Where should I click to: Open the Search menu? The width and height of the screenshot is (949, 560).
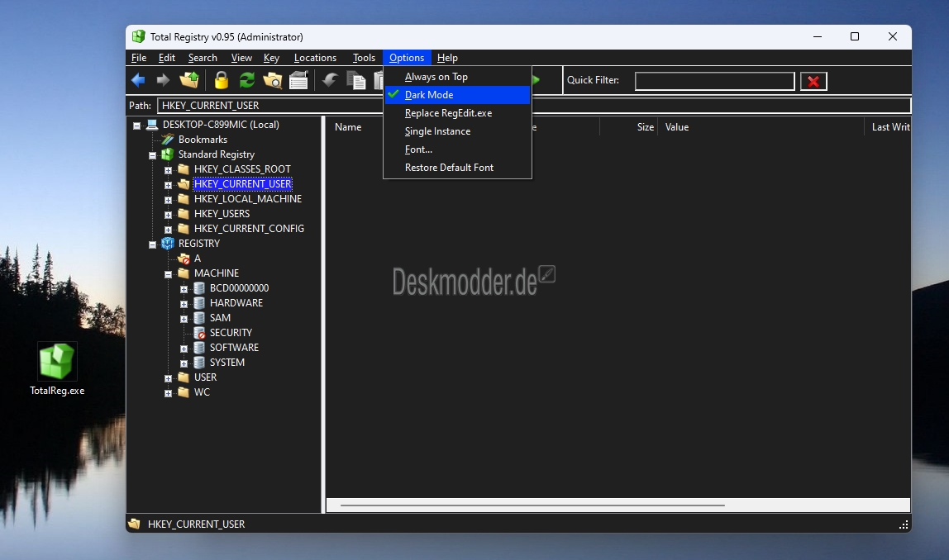click(203, 58)
